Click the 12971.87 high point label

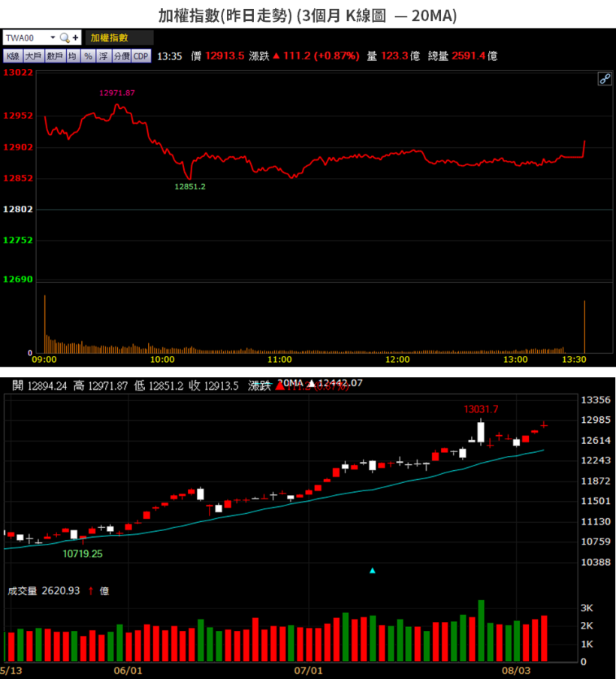[117, 92]
